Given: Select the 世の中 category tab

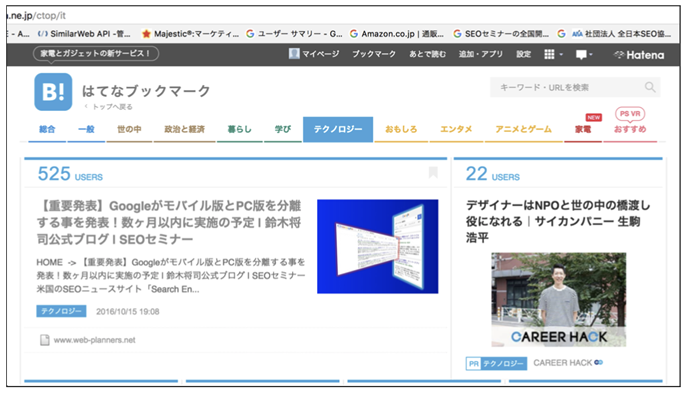Looking at the screenshot, I should pos(129,129).
